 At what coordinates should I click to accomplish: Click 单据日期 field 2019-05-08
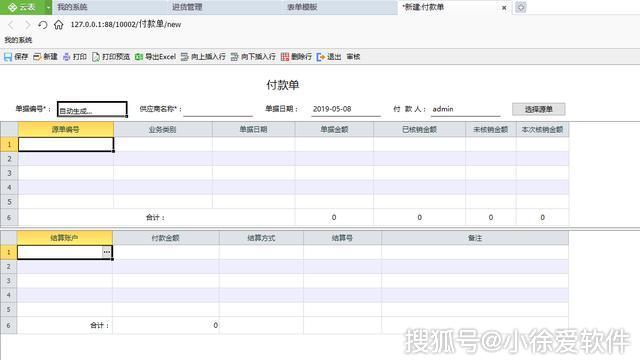[x=346, y=109]
